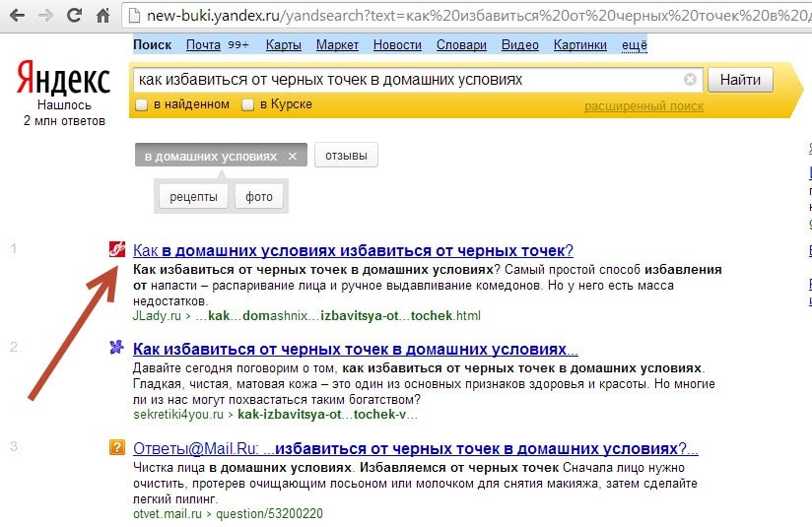The image size is (812, 527).
Task: Click the browser back arrow
Action: (18, 17)
